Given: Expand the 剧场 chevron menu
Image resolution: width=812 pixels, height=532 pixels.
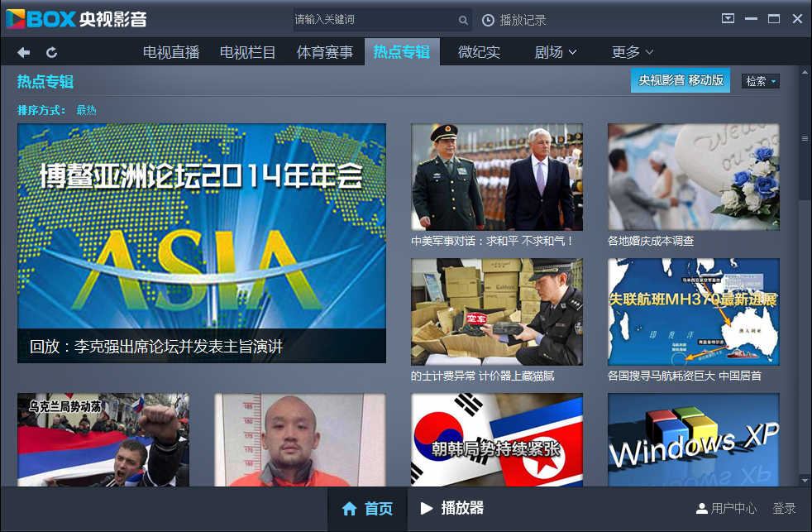Looking at the screenshot, I should [x=574, y=51].
